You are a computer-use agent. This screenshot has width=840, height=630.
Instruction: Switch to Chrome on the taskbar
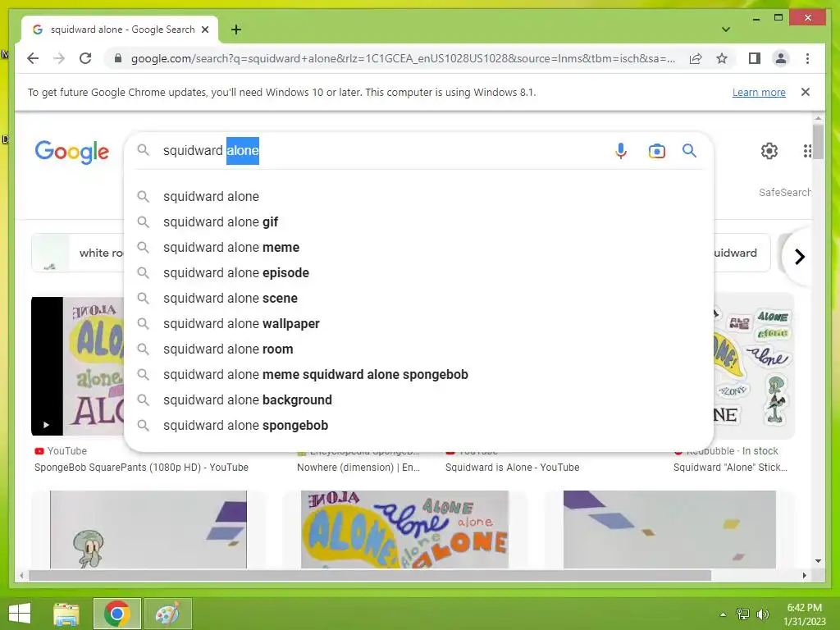[x=116, y=614]
